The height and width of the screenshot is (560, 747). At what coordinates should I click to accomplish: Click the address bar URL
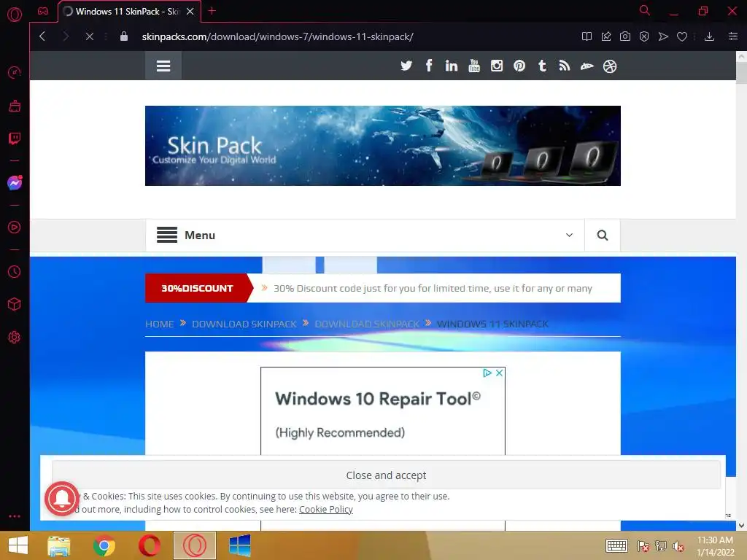tap(277, 36)
